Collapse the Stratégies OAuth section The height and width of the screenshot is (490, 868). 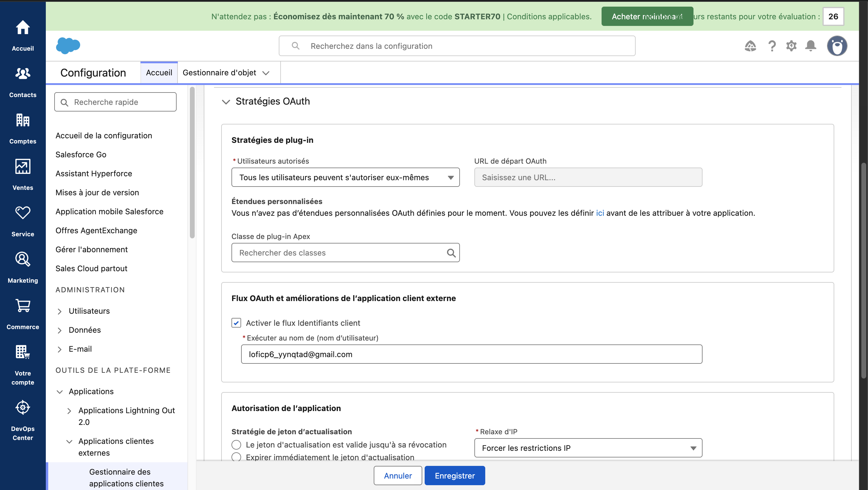coord(226,102)
